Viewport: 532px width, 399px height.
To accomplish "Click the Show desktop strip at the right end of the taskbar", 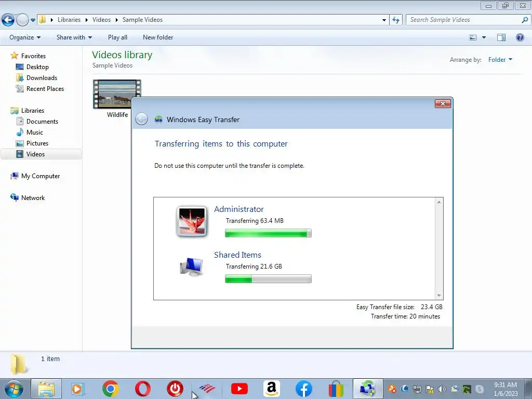I will click(x=528, y=389).
